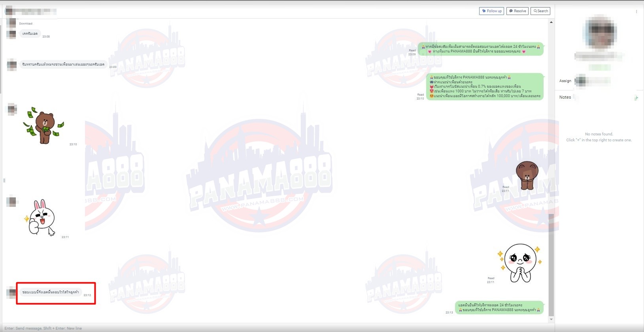Open the Assign agent selector

[x=592, y=81]
